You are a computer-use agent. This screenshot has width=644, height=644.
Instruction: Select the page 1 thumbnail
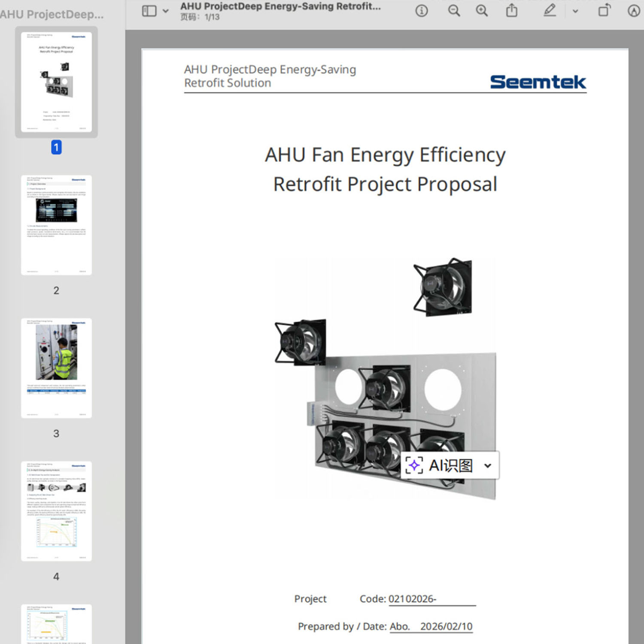pos(56,82)
